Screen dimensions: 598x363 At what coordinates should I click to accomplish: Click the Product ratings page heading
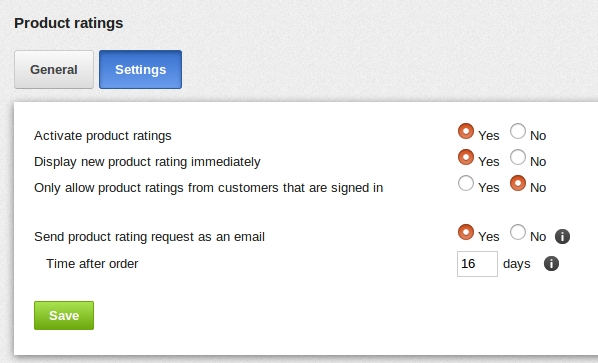point(69,23)
